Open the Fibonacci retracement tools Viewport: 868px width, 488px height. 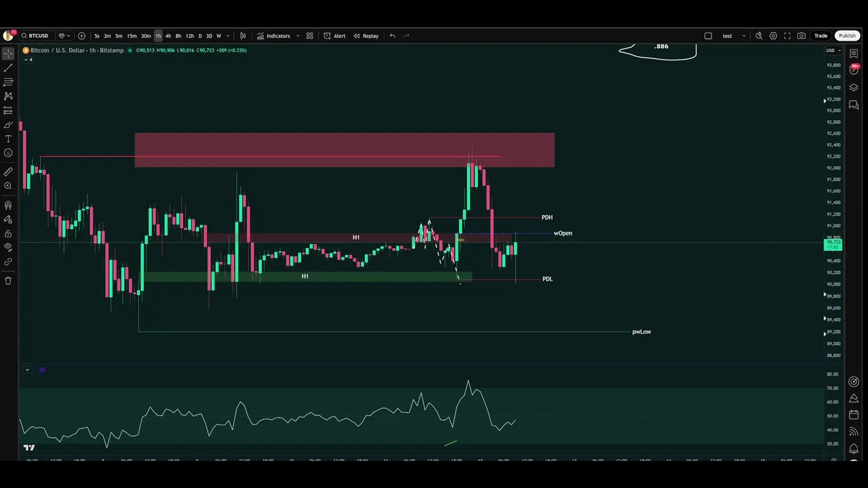point(8,82)
